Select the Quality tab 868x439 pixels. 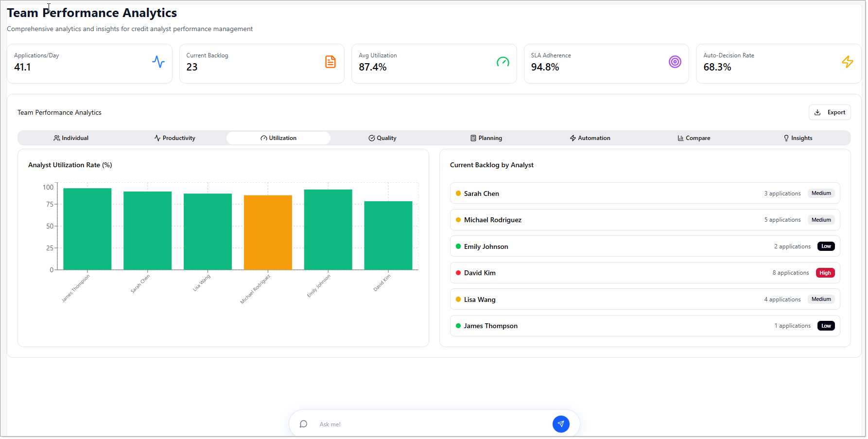[x=382, y=138]
